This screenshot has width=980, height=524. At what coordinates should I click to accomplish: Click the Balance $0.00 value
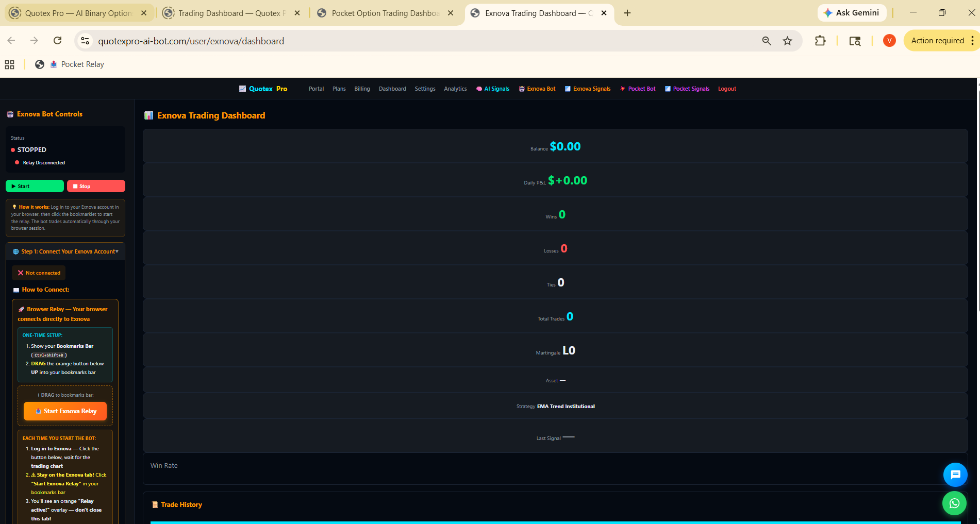565,146
